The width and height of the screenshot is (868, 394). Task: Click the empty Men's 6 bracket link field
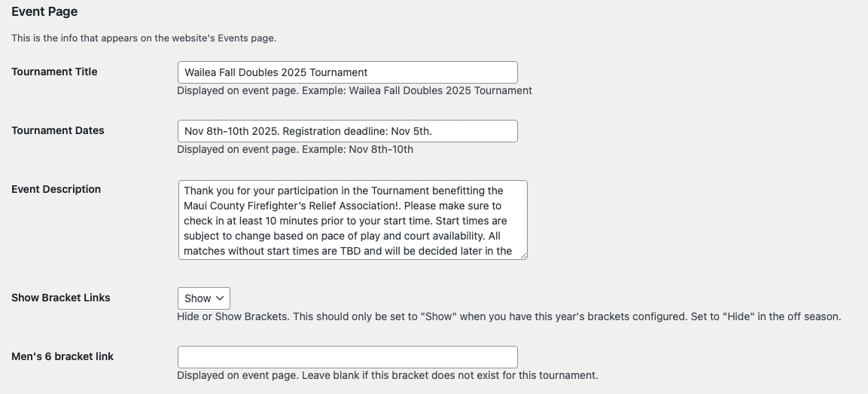coord(347,357)
